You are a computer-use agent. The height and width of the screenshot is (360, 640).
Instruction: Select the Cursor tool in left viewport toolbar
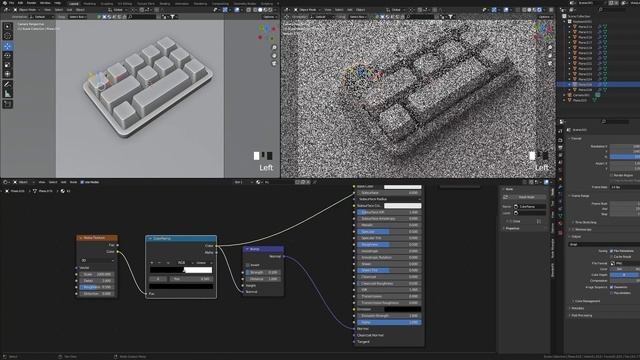click(x=8, y=36)
